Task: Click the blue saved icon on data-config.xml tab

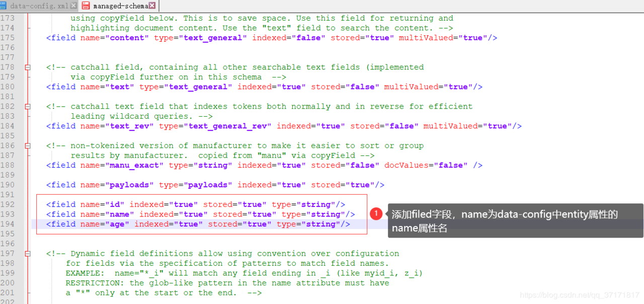Action: click(x=3, y=6)
